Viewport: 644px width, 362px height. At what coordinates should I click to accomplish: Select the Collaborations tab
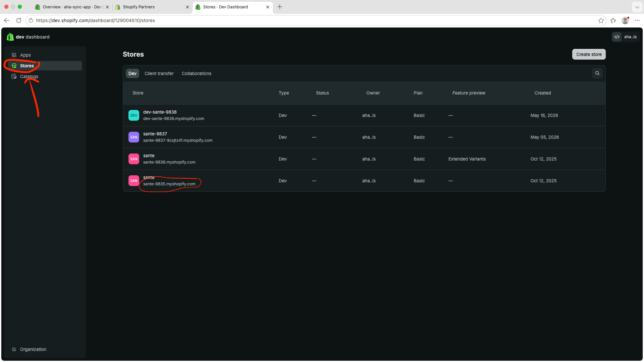pos(197,73)
